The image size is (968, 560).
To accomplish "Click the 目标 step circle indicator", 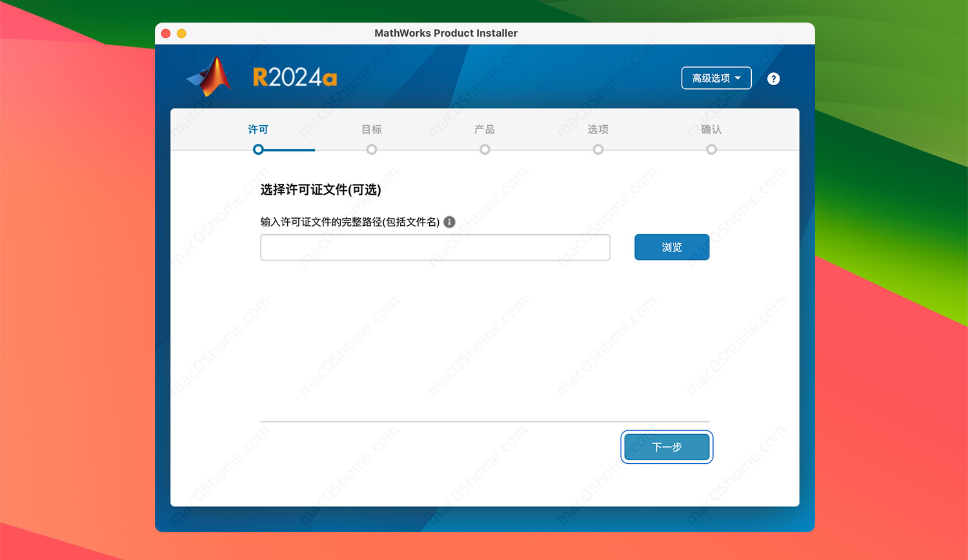I will [x=372, y=149].
